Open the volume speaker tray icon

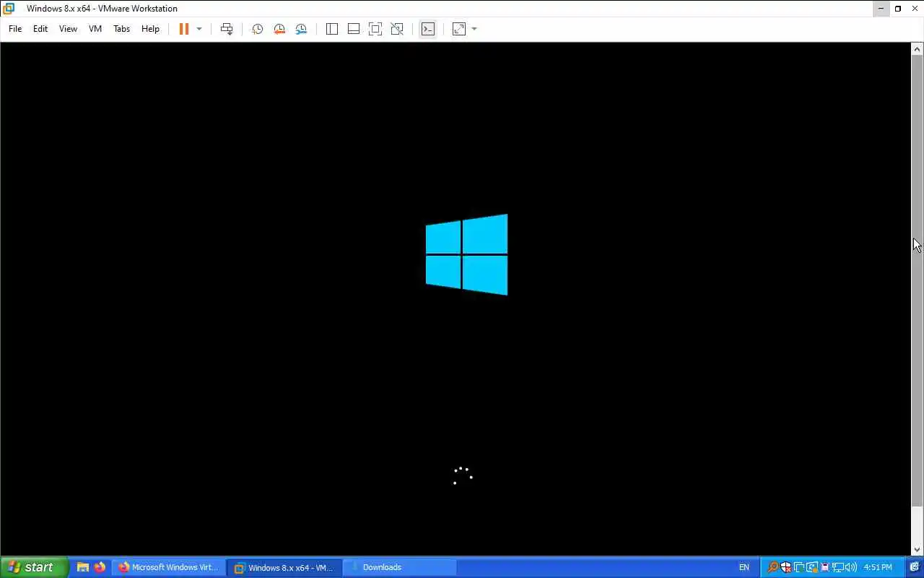pyautogui.click(x=850, y=567)
